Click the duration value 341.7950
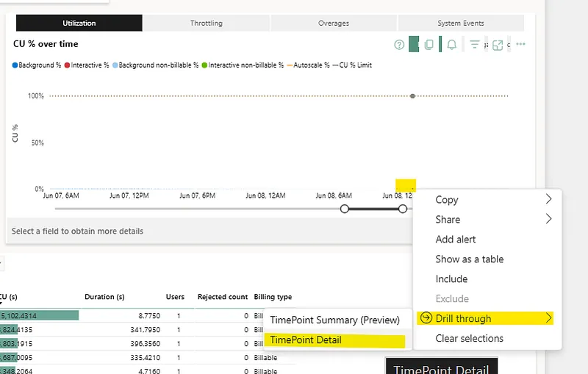This screenshot has width=588, height=374. 145,330
